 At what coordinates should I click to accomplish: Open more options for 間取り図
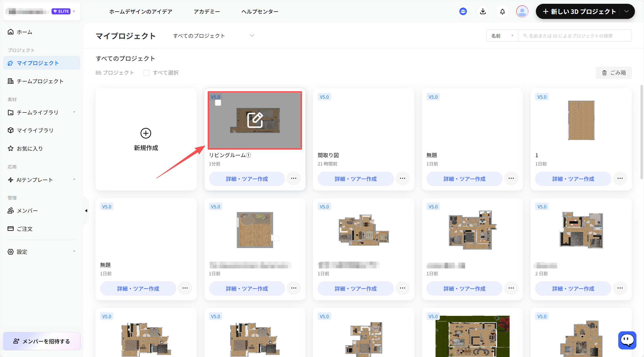click(402, 178)
